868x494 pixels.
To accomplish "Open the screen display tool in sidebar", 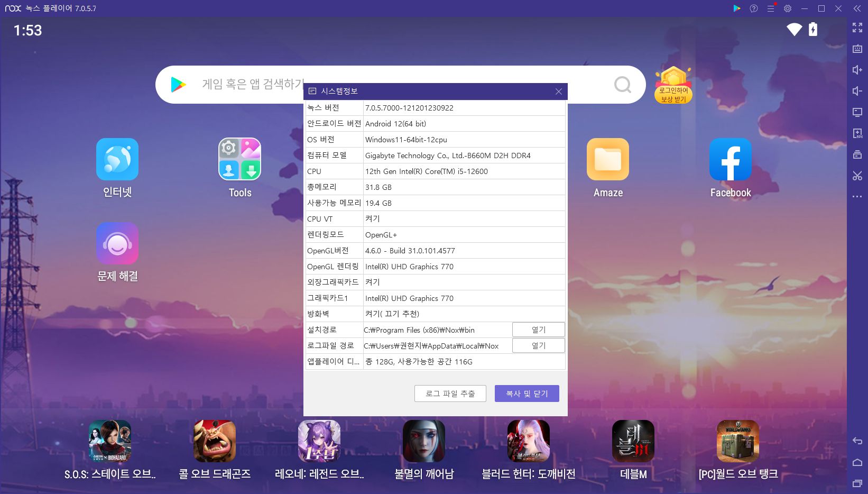I will point(857,112).
